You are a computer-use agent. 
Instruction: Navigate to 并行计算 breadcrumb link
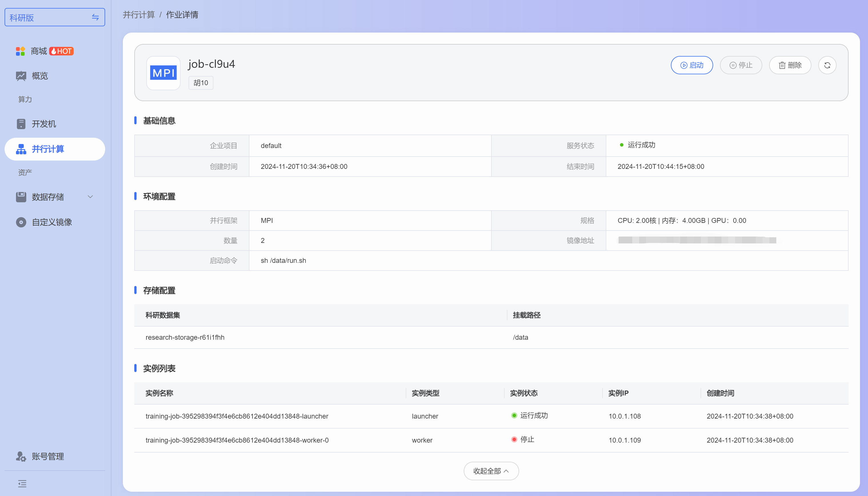click(x=139, y=15)
